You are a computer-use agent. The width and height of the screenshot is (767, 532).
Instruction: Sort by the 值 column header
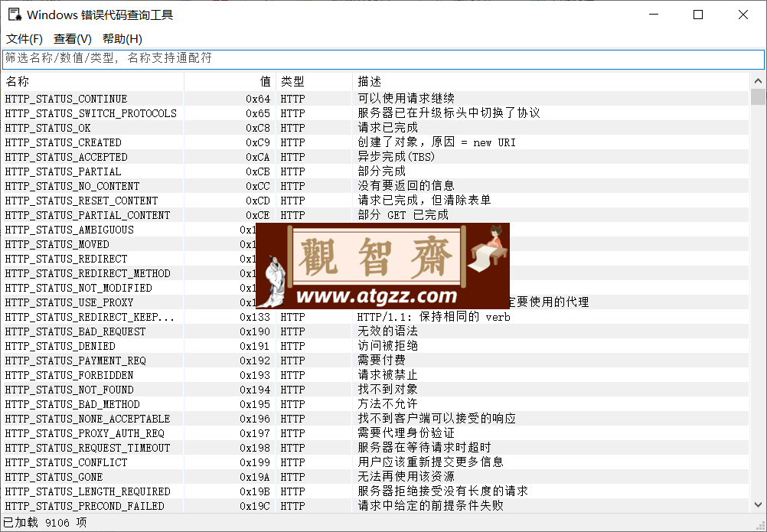click(230, 82)
